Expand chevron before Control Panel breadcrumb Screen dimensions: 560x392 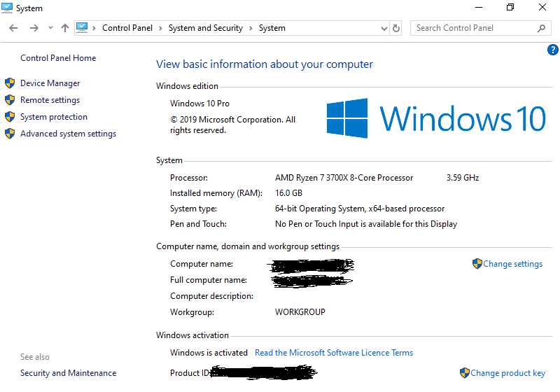(94, 28)
